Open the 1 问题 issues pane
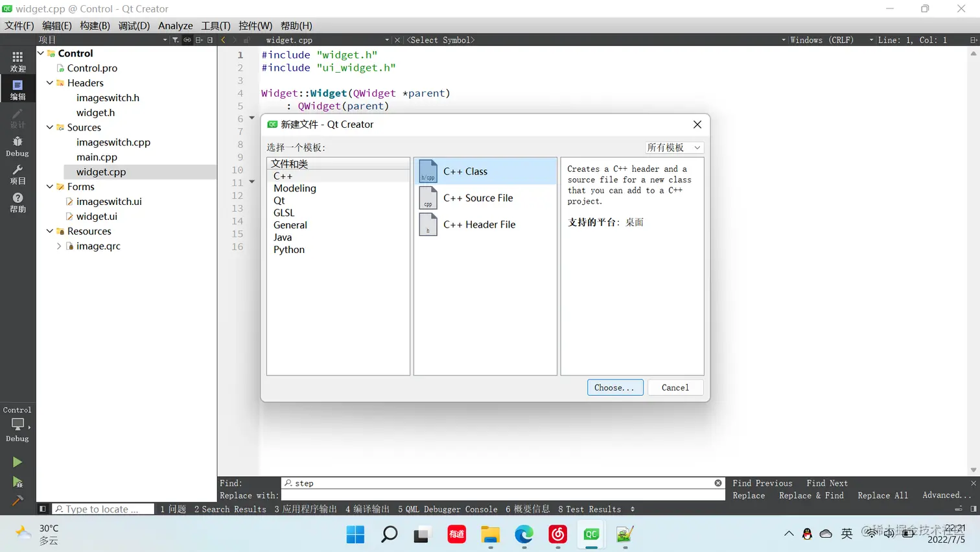The width and height of the screenshot is (980, 552). 173,509
